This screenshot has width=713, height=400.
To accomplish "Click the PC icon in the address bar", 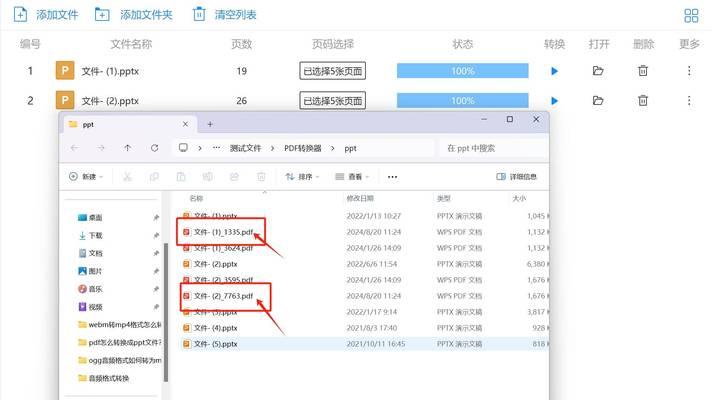I will pyautogui.click(x=183, y=148).
